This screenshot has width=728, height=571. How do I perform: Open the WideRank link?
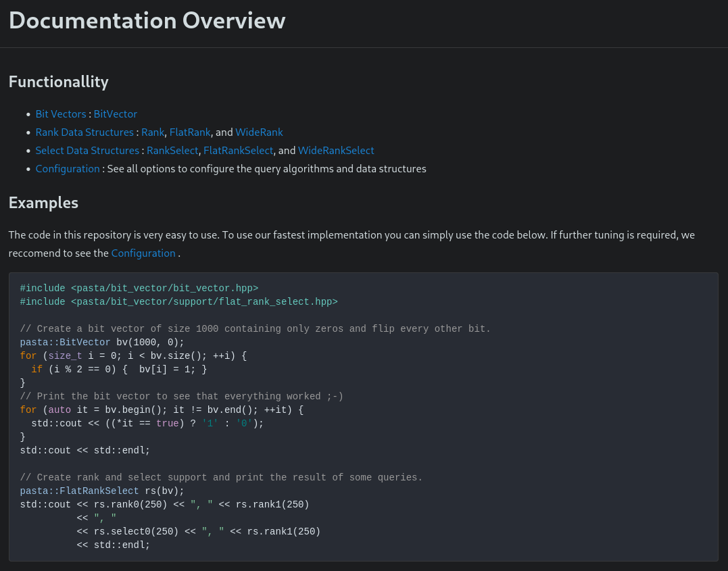pos(259,132)
